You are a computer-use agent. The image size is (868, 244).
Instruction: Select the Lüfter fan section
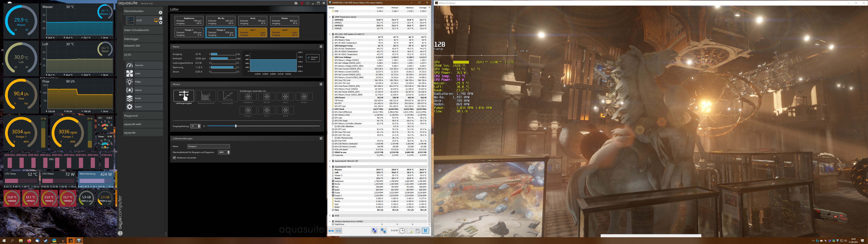(x=144, y=73)
